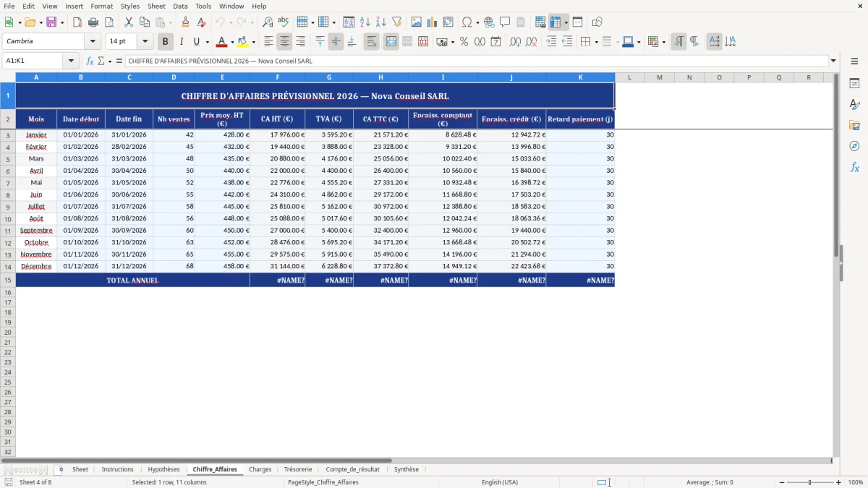Screen dimensions: 868x488
Task: Define the print area
Action: click(540, 22)
